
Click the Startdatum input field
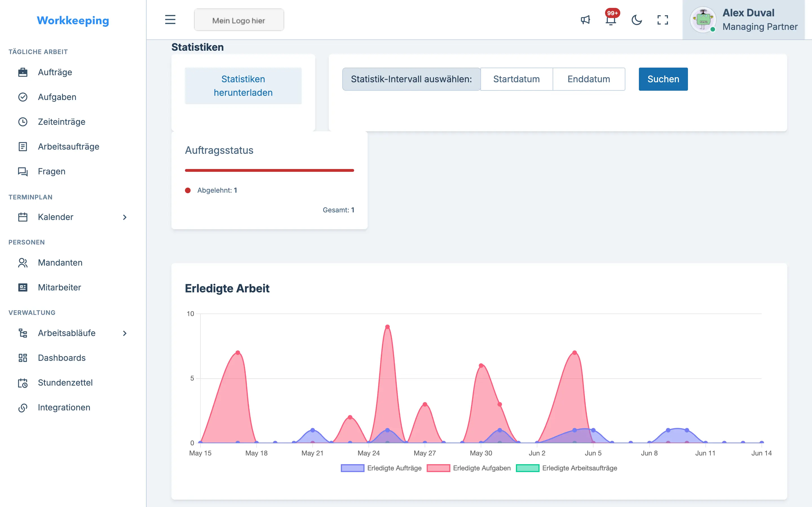pyautogui.click(x=517, y=79)
